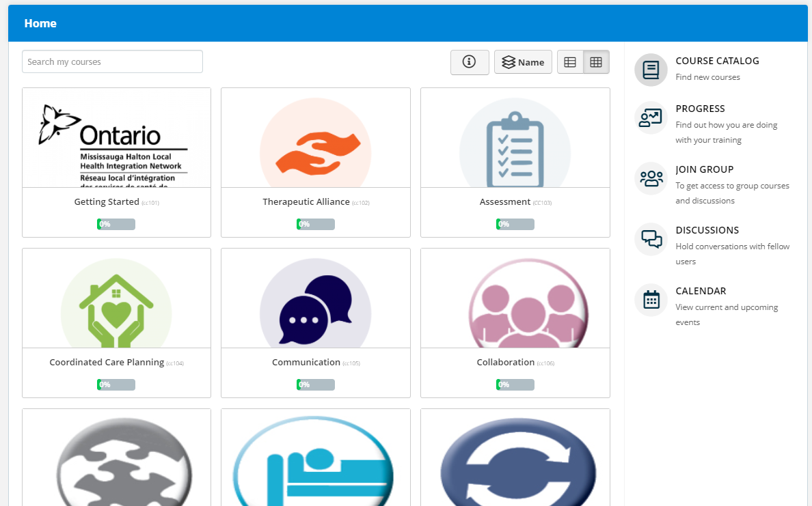Click the info icon button
The image size is (812, 506).
tap(469, 62)
